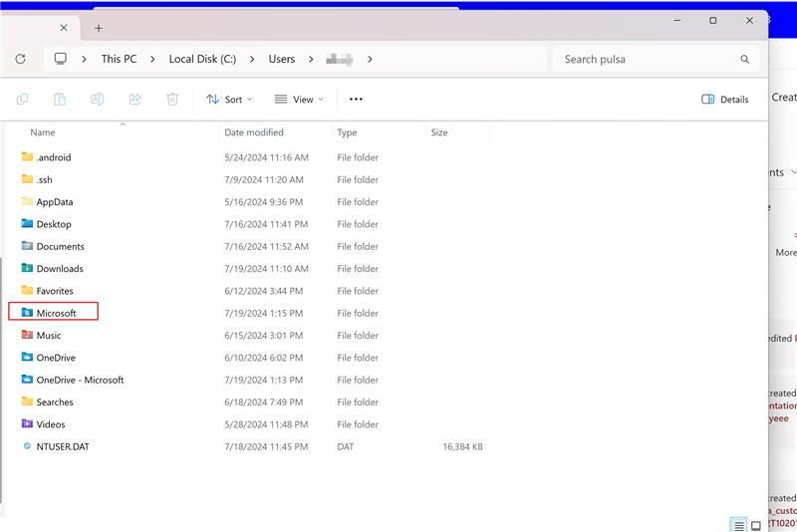Select the Downloads folder icon
The width and height of the screenshot is (797, 532).
pyautogui.click(x=28, y=268)
